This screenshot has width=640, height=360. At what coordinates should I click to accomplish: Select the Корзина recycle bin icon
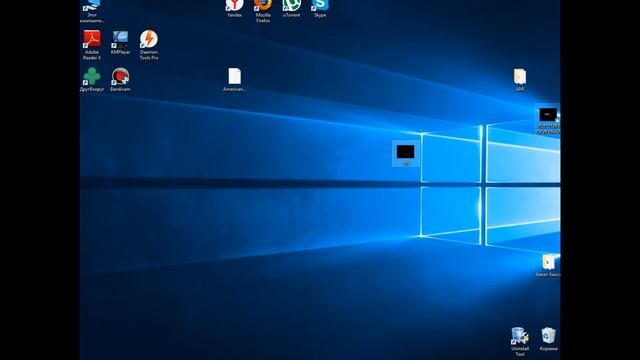click(x=548, y=339)
